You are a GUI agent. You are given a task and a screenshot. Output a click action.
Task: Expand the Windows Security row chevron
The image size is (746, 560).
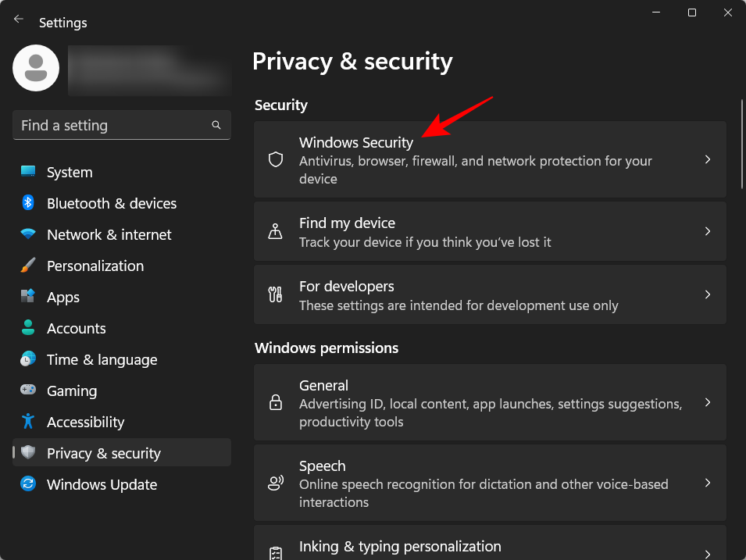(708, 159)
